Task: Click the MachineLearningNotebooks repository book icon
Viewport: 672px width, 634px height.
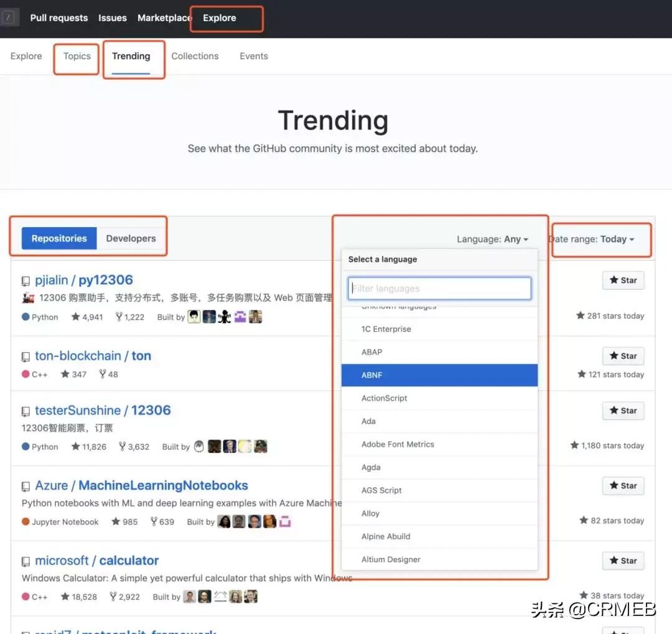Action: click(x=26, y=487)
